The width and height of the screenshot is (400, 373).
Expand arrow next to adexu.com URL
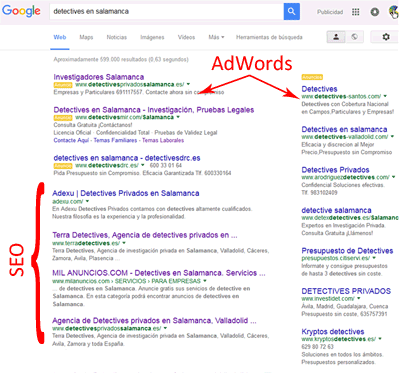(x=87, y=201)
